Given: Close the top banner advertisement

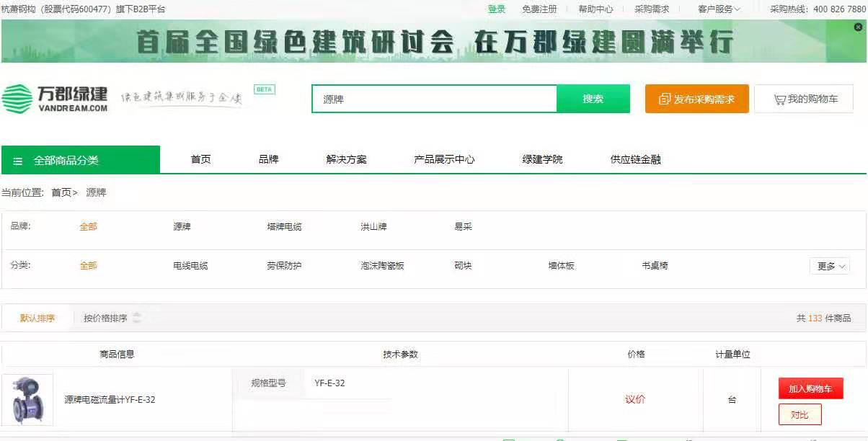Looking at the screenshot, I should click(858, 27).
